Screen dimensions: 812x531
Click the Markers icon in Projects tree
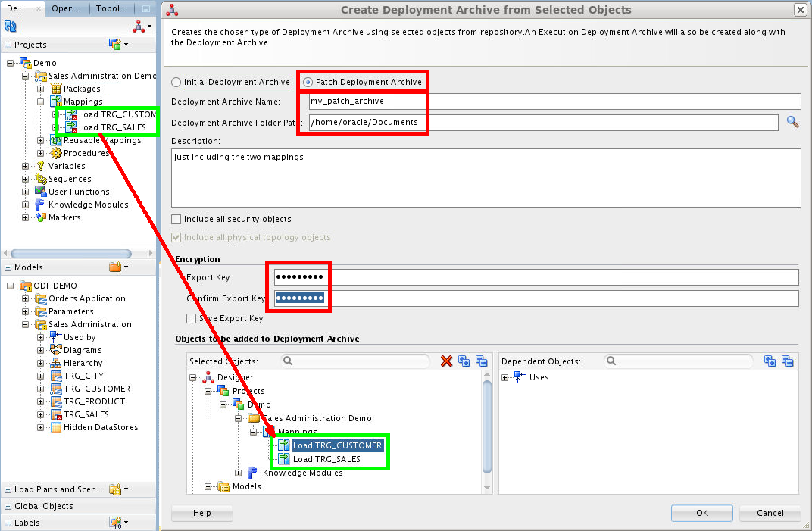41,217
